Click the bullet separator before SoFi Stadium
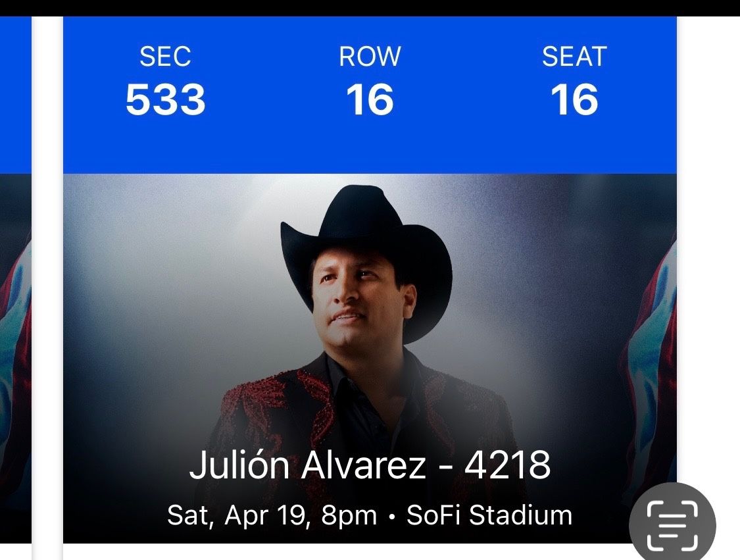740x560 pixels. pos(392,517)
